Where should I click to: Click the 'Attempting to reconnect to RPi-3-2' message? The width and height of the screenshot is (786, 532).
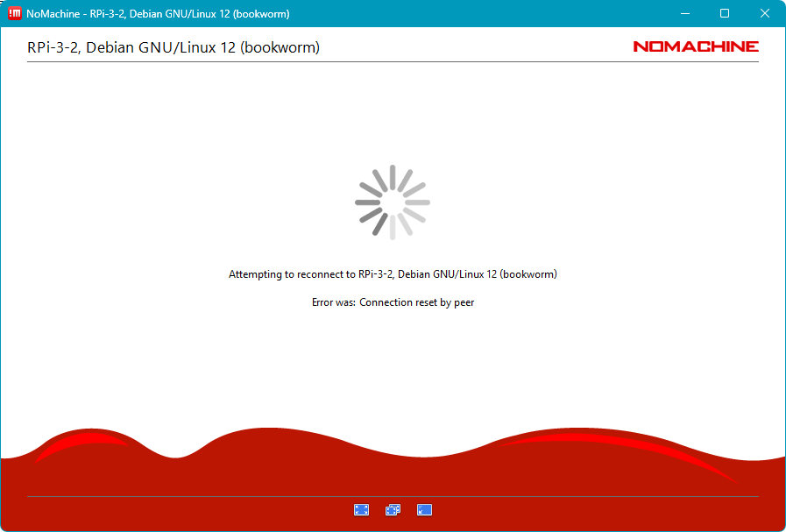pos(393,274)
